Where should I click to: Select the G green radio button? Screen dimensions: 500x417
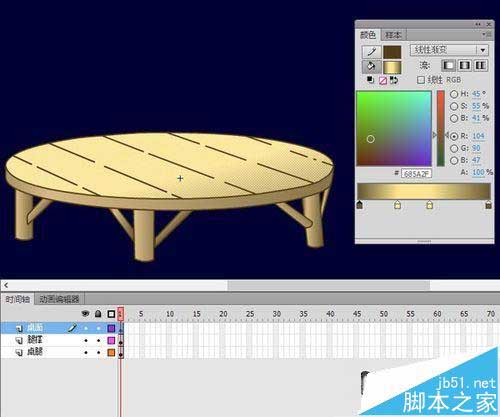[x=454, y=148]
